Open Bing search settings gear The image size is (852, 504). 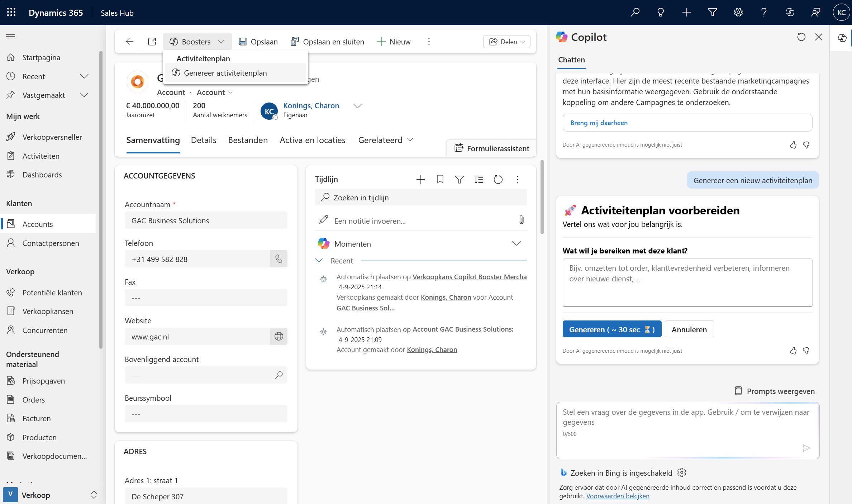click(681, 472)
